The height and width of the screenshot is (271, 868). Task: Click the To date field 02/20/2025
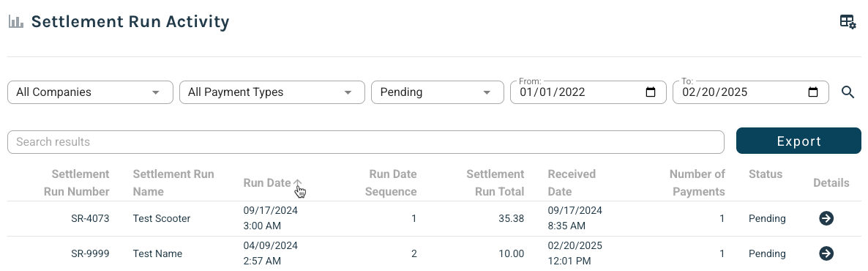(x=750, y=92)
